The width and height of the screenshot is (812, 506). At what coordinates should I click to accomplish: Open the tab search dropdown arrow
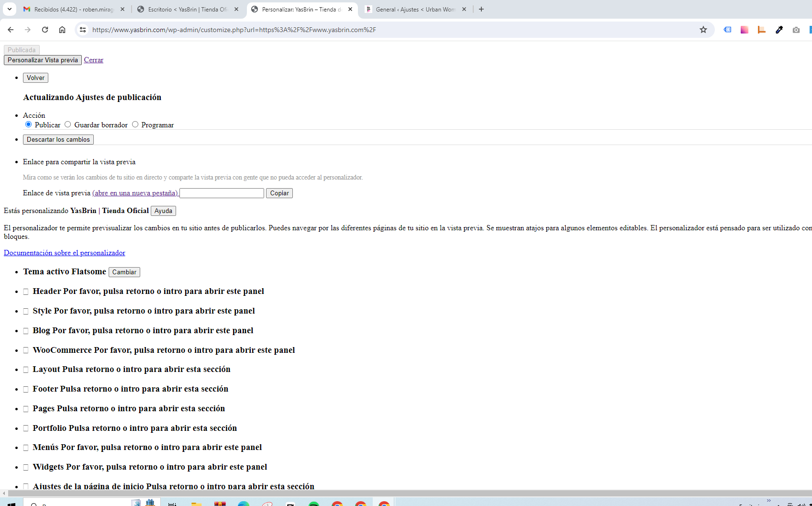pyautogui.click(x=9, y=9)
